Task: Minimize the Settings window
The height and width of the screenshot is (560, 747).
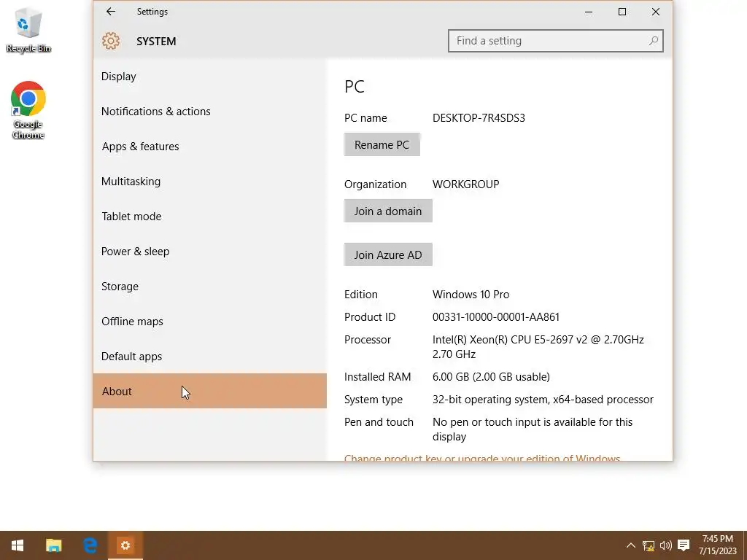Action: [x=589, y=12]
